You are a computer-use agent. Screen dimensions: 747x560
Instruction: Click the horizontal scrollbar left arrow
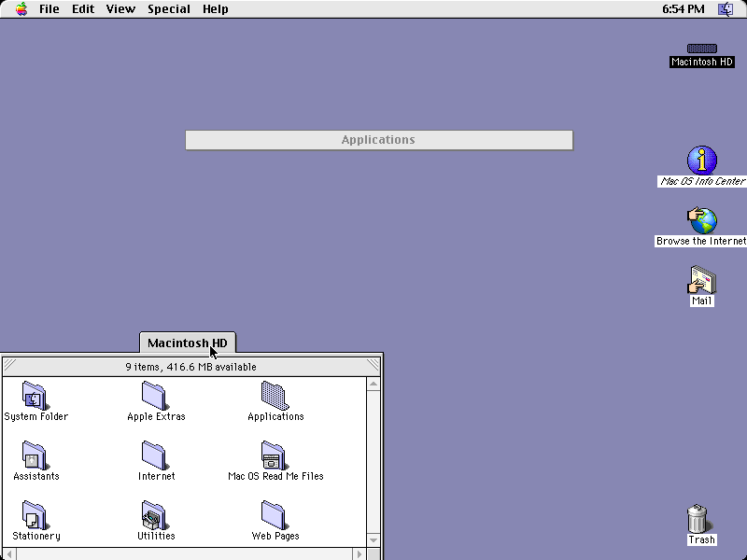[x=9, y=554]
